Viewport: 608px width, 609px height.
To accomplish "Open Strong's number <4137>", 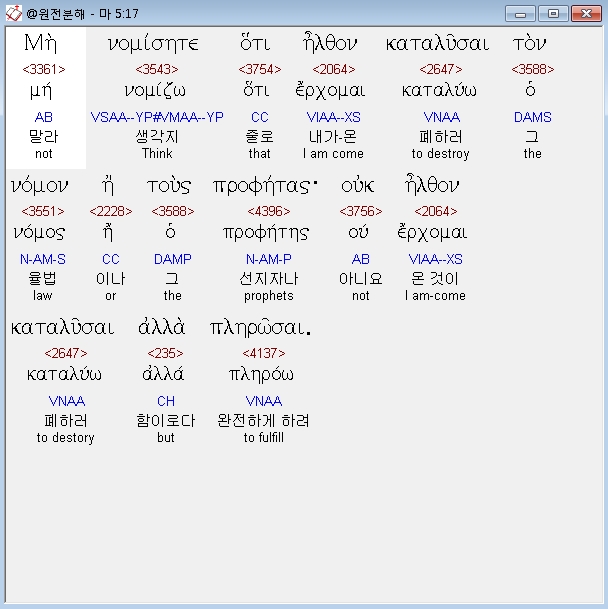I will click(x=264, y=353).
